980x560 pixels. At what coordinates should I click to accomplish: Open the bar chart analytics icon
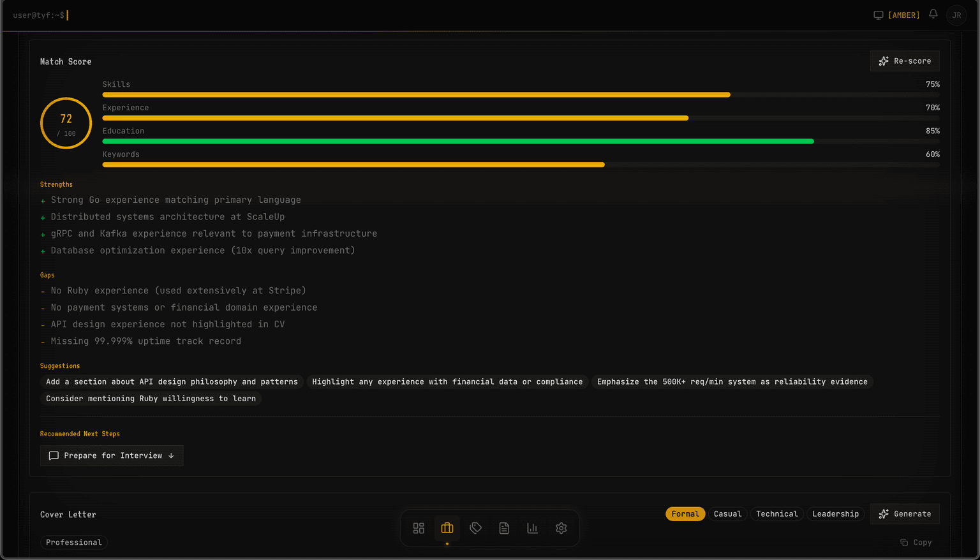pyautogui.click(x=532, y=528)
